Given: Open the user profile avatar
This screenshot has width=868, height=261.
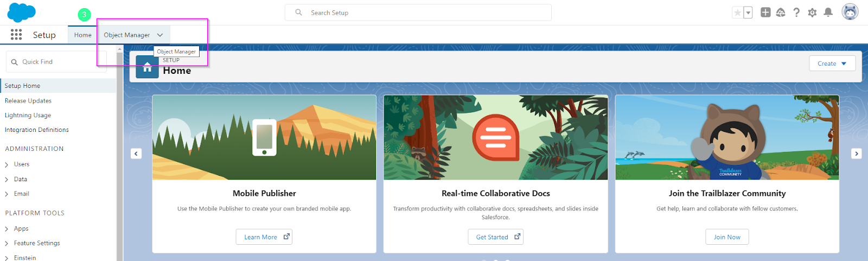Looking at the screenshot, I should [x=850, y=12].
